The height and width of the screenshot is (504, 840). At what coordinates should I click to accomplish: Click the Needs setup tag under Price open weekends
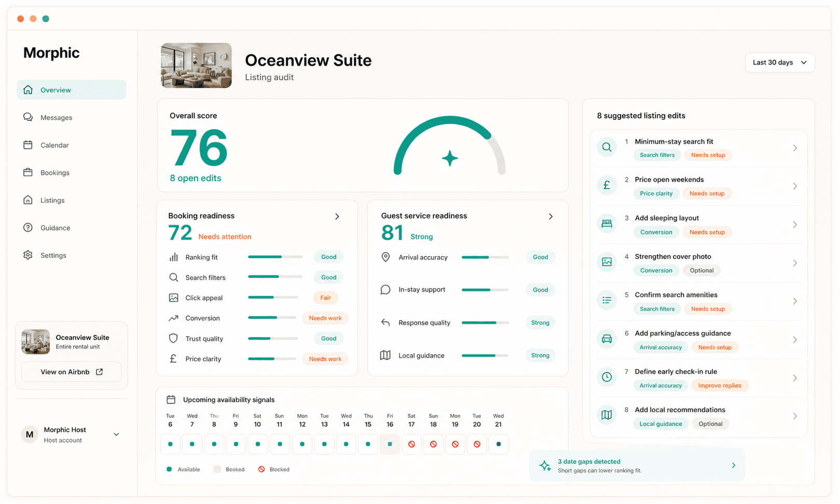click(707, 193)
